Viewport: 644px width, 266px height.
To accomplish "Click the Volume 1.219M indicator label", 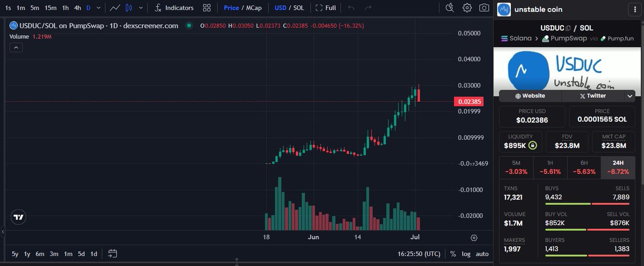I will click(x=31, y=36).
